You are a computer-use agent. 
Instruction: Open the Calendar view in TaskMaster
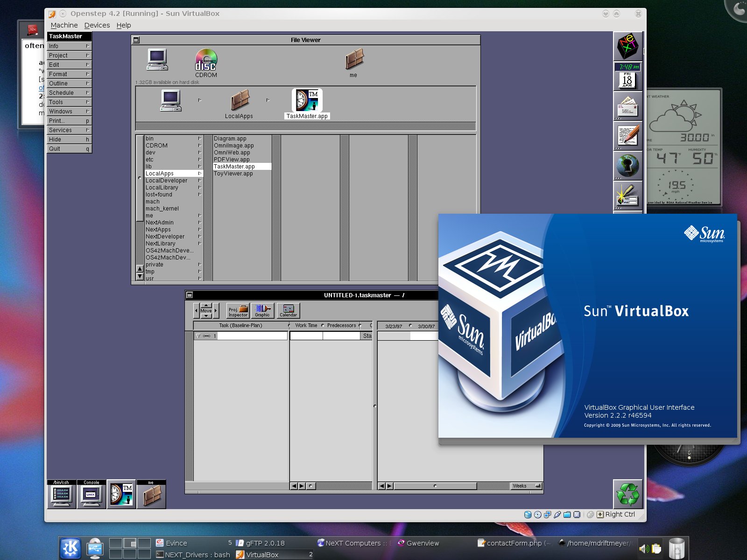click(288, 310)
